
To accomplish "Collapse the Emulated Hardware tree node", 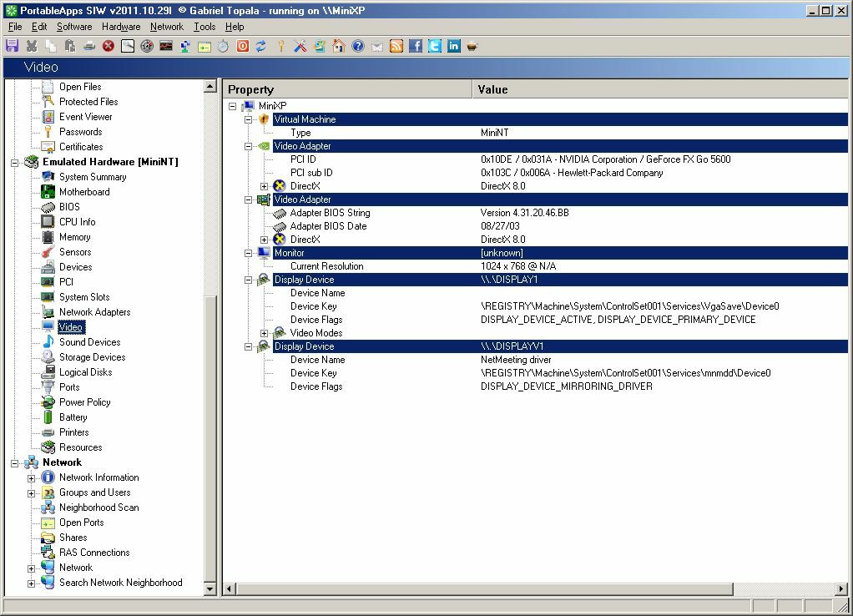I will (x=15, y=162).
